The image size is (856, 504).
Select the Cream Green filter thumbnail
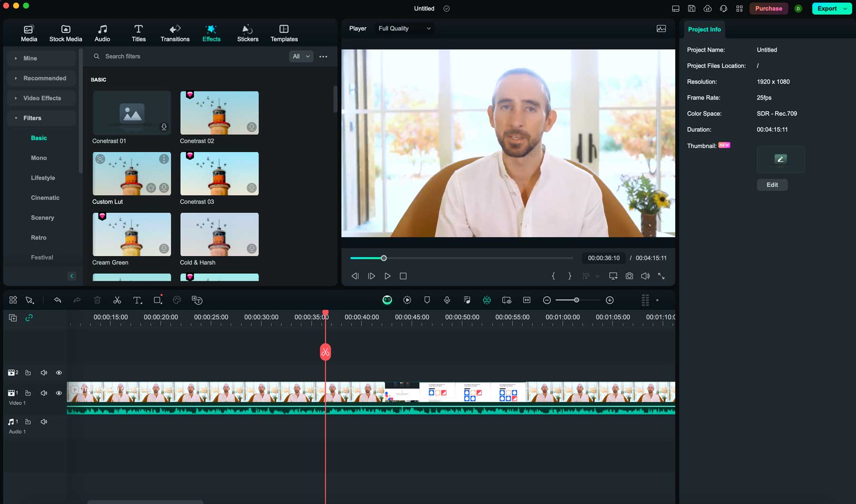pos(131,234)
